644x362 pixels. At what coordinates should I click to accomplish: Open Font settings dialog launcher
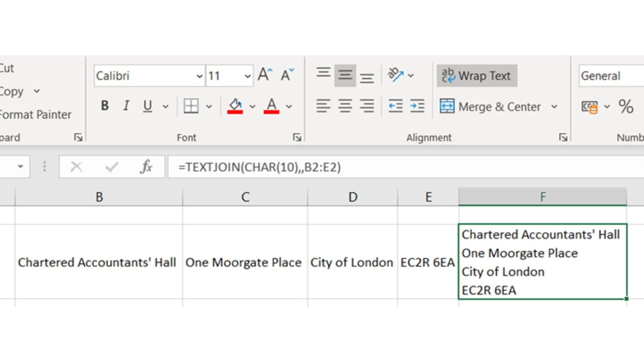[x=297, y=138]
